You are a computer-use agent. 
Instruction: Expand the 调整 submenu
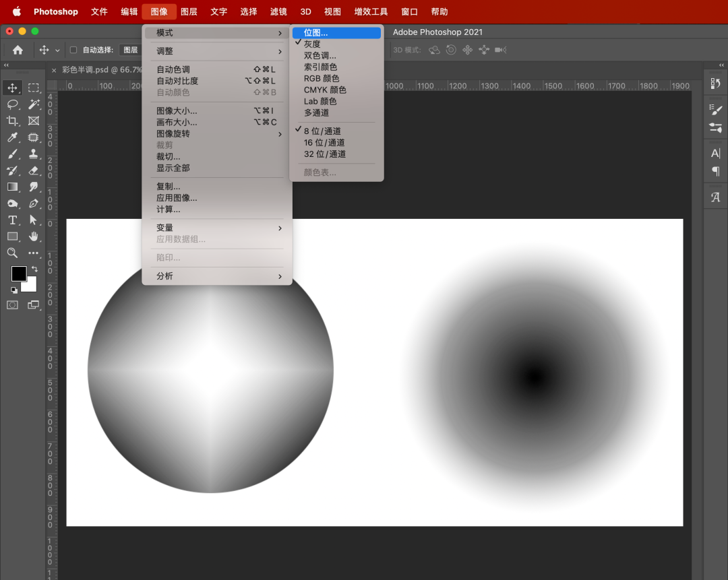click(217, 51)
